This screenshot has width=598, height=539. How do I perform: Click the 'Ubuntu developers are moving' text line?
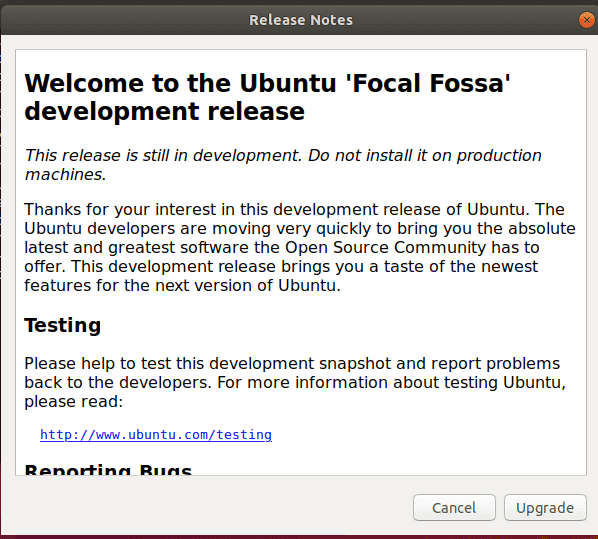coord(300,228)
